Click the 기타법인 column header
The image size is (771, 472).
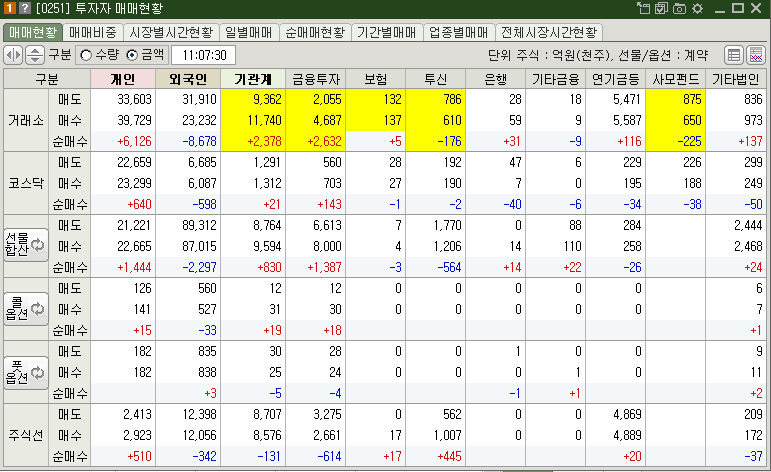tap(736, 79)
